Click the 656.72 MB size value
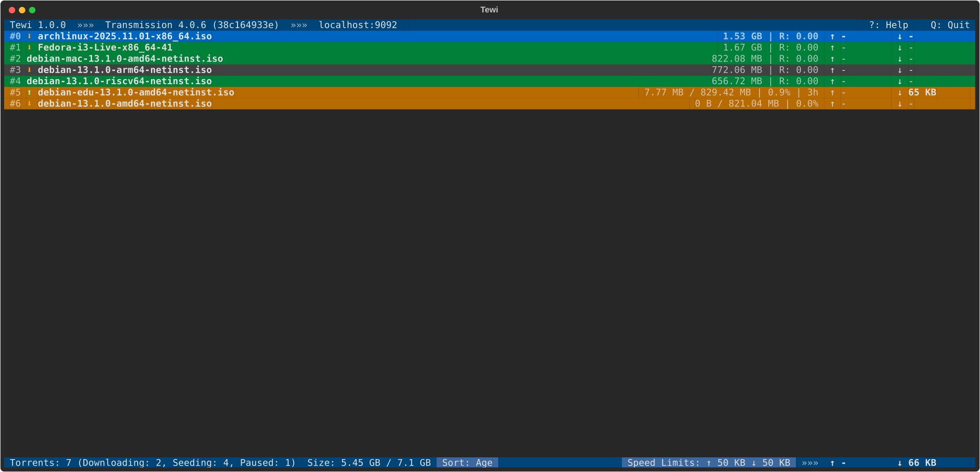The width and height of the screenshot is (980, 472). point(737,81)
